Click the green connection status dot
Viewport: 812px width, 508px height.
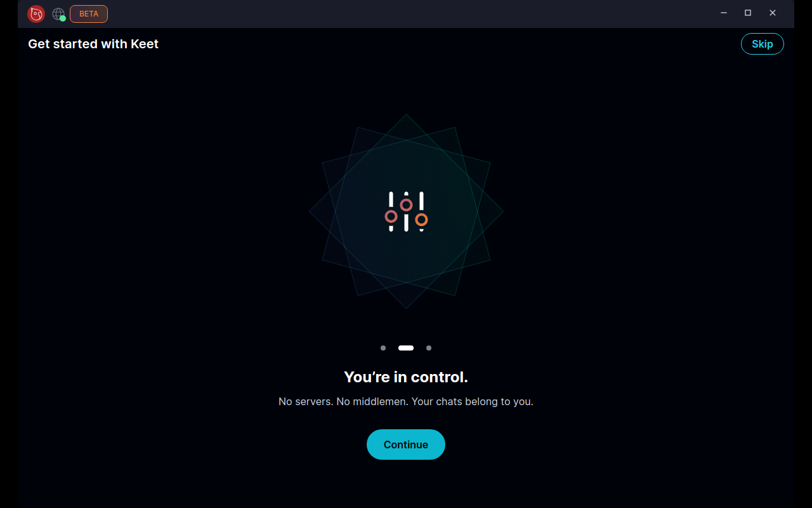click(63, 18)
